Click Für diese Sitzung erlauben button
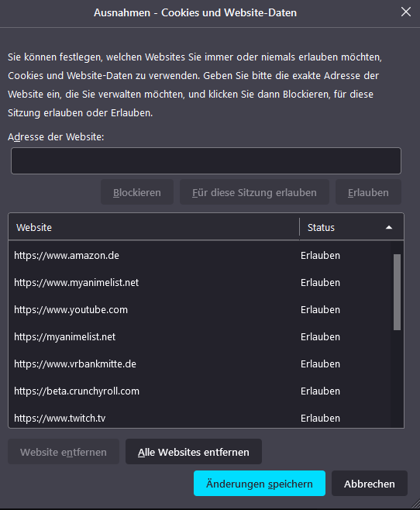 point(254,192)
